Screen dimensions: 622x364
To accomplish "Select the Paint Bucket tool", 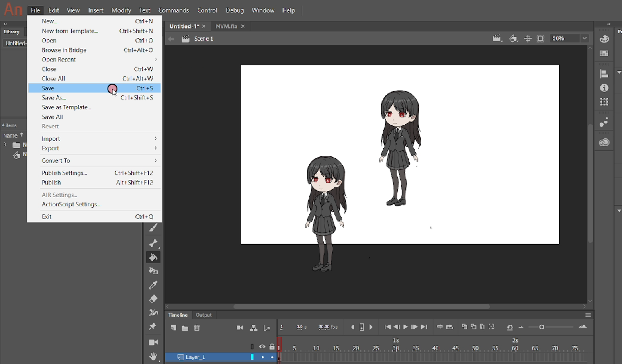I will pos(153,258).
